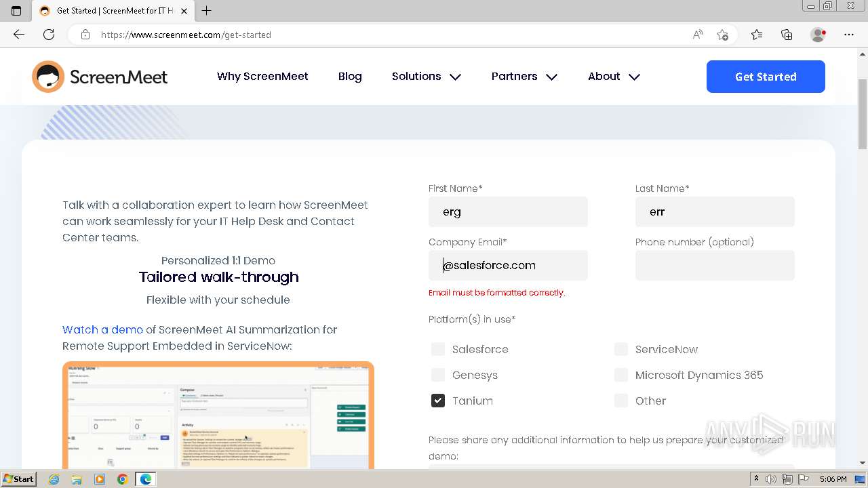Expand the Solutions dropdown menu

click(427, 77)
